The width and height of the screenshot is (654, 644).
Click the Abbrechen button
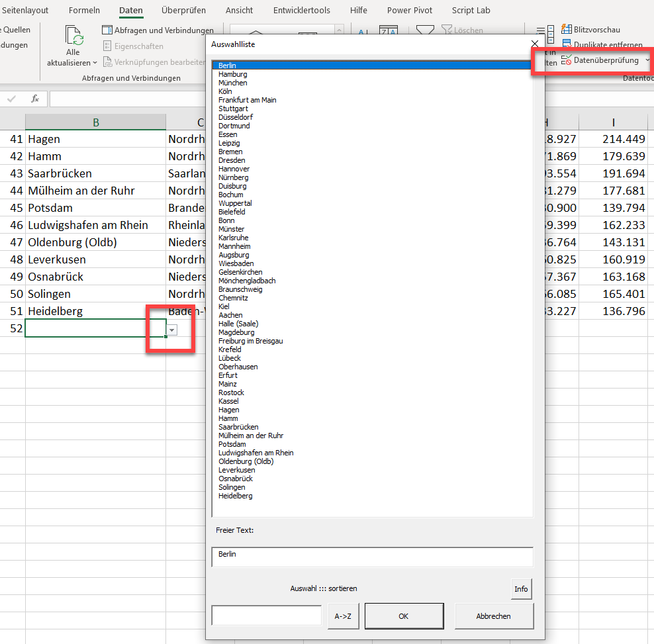493,616
